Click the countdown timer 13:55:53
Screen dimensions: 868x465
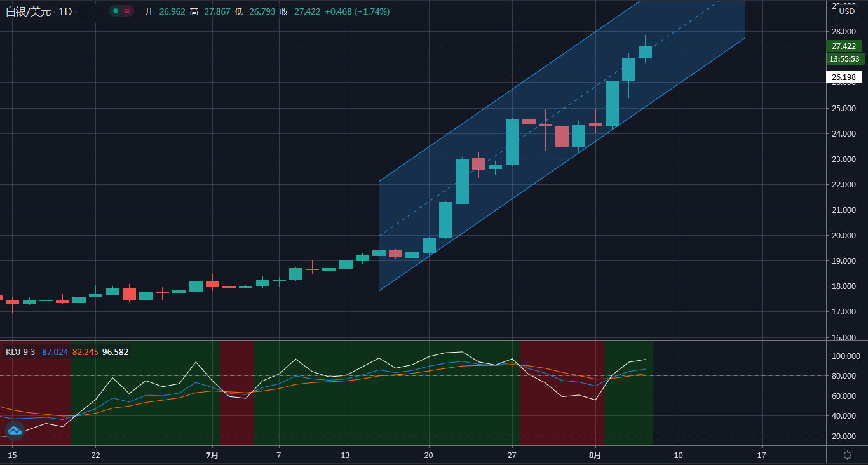[x=844, y=58]
